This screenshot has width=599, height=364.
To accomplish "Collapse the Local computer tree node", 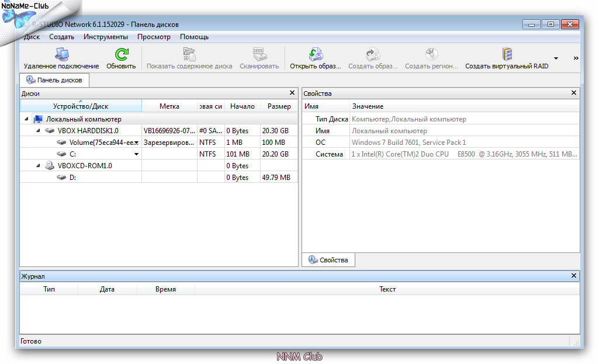I will pyautogui.click(x=26, y=119).
